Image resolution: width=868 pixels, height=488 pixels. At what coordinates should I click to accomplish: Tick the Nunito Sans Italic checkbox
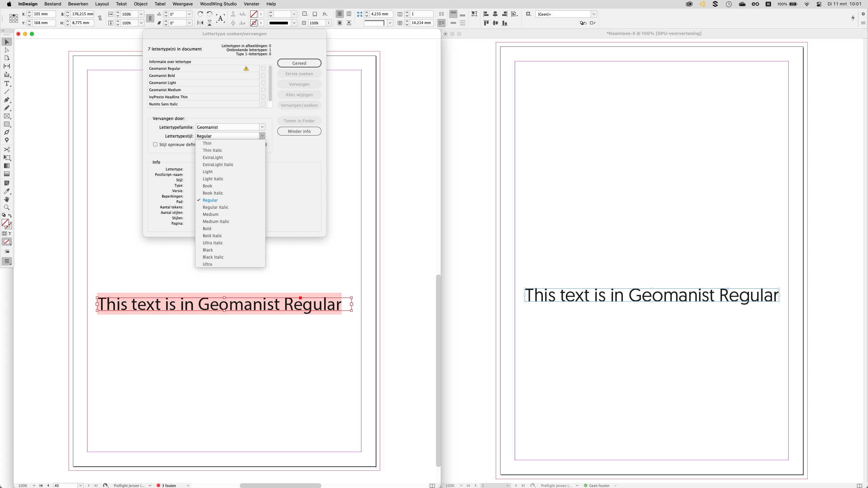[263, 104]
